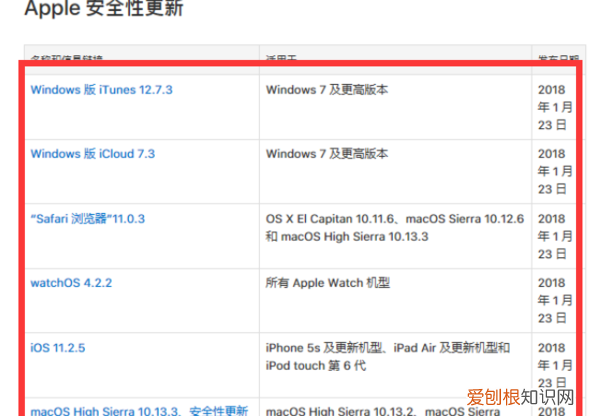Image resolution: width=600 pixels, height=416 pixels.
Task: Select the release date in the iTunes row
Action: pos(554,107)
